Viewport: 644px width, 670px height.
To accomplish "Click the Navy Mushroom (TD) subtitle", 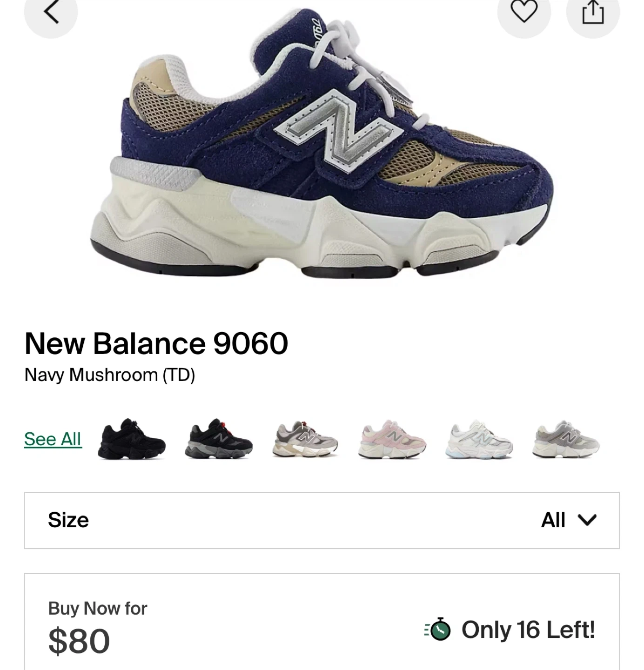I will click(x=110, y=375).
